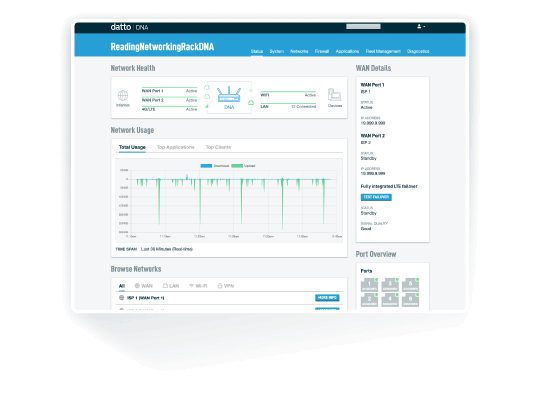The height and width of the screenshot is (405, 540).
Task: Open the Firewall tab
Action: 322,51
